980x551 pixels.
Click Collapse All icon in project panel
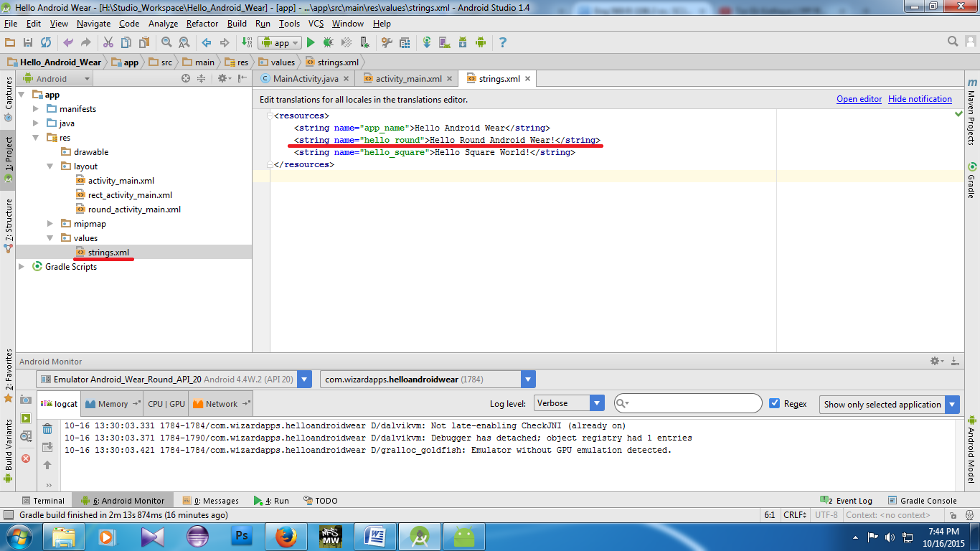click(202, 79)
